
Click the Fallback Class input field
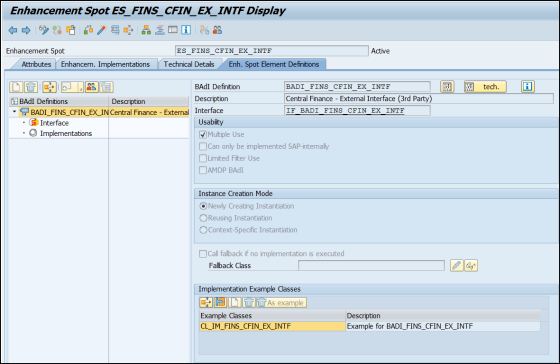(371, 265)
